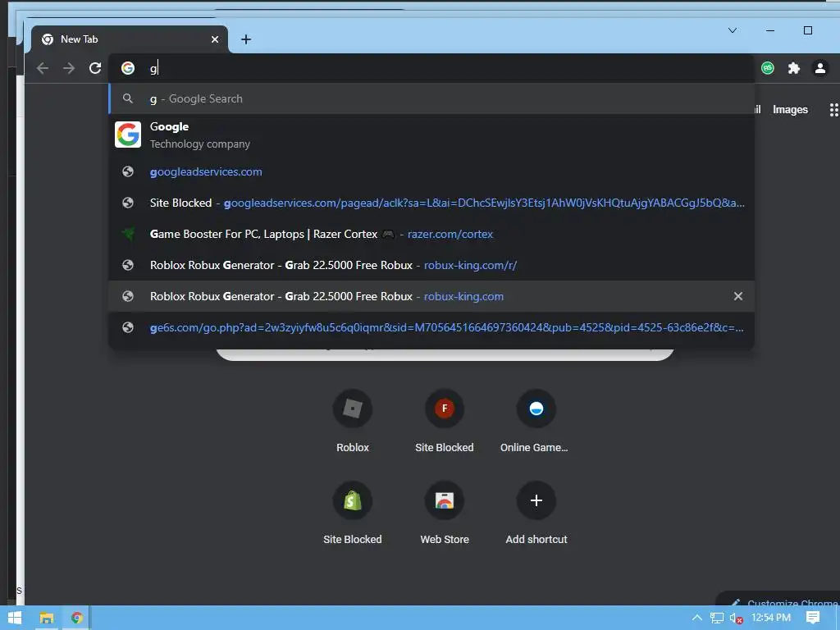Open the Online Game shortcut tile
Image resolution: width=840 pixels, height=630 pixels.
(x=536, y=422)
